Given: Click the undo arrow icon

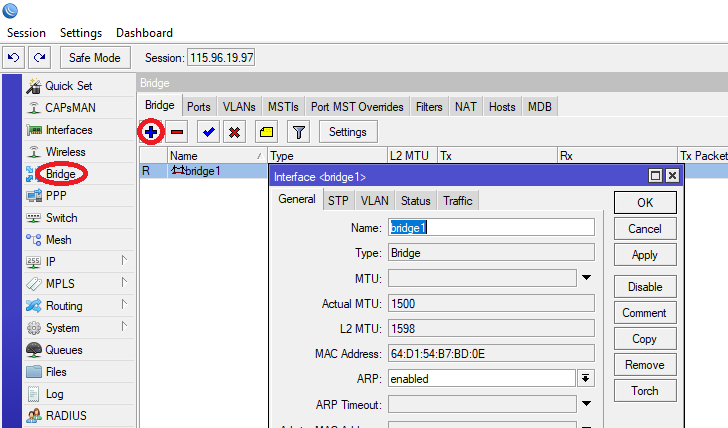Looking at the screenshot, I should coord(13,58).
